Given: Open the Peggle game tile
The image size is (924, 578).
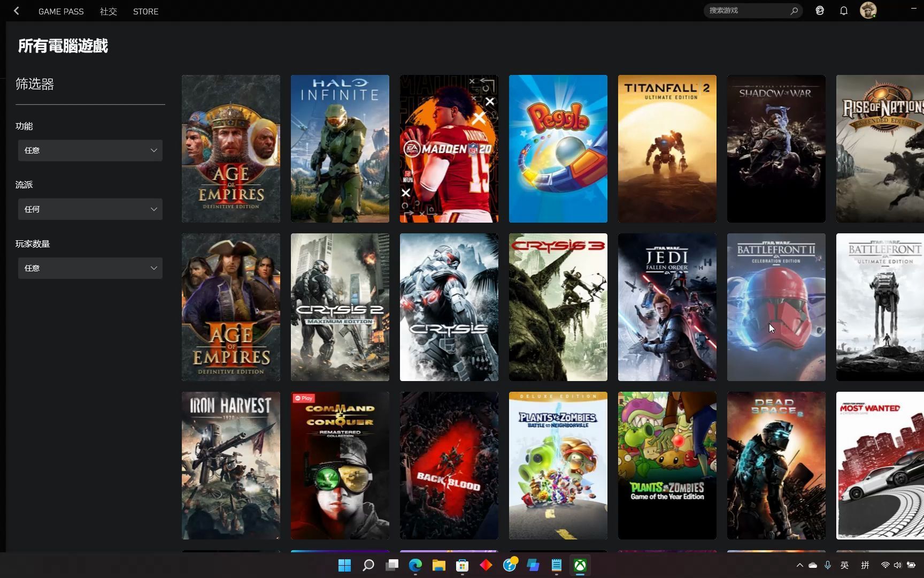Looking at the screenshot, I should pos(558,149).
